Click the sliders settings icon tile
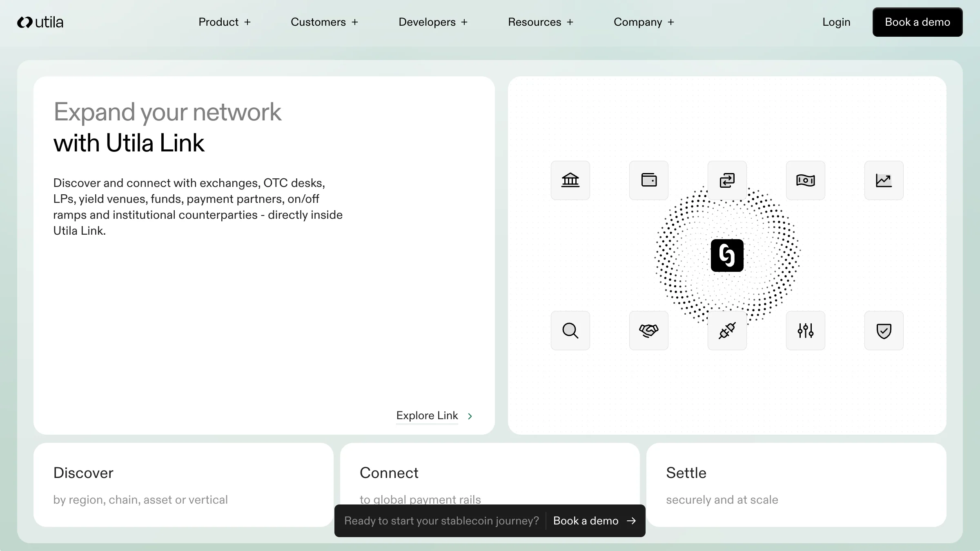Viewport: 980px width, 551px height. (805, 330)
